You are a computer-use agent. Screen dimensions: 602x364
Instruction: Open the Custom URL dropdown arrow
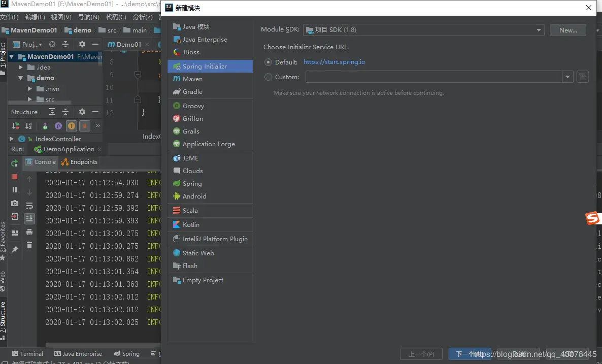(567, 77)
